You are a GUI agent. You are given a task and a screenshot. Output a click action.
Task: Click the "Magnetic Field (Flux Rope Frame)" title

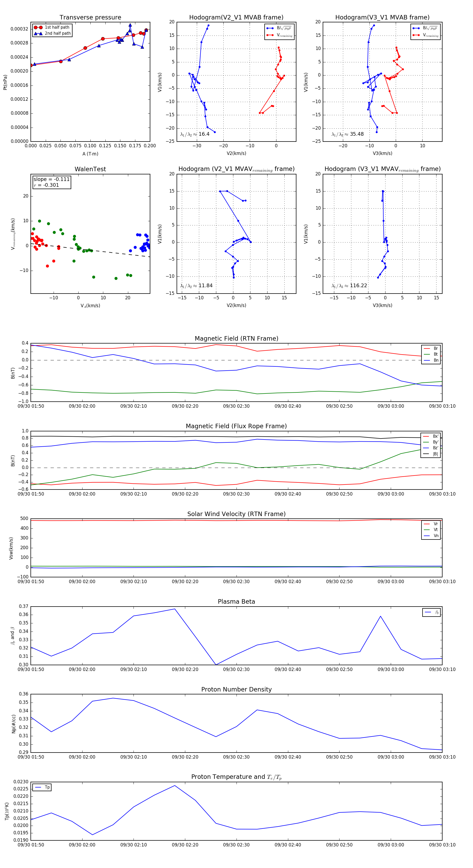236,426
